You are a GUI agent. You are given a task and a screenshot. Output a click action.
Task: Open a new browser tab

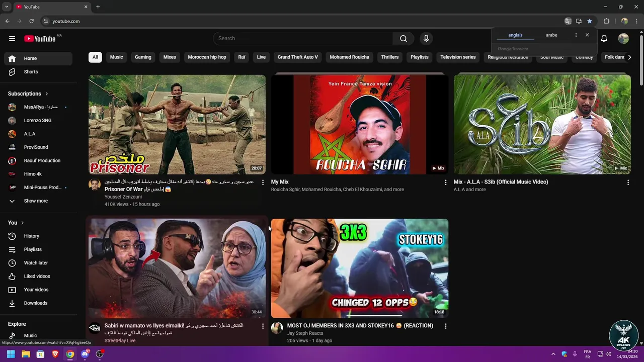coord(98,7)
